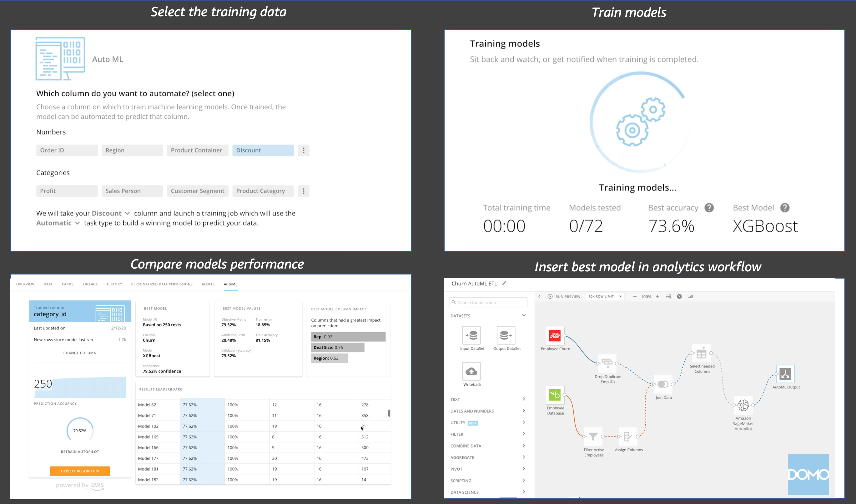Click the Input DataSet icon
This screenshot has width=856, height=504.
[x=471, y=335]
